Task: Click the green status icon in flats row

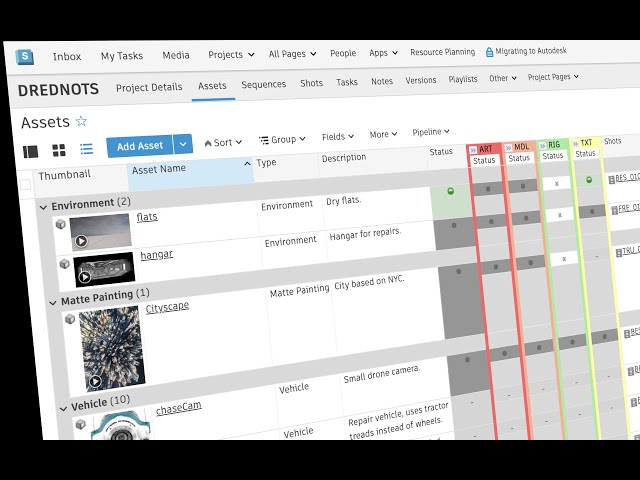Action: (451, 191)
